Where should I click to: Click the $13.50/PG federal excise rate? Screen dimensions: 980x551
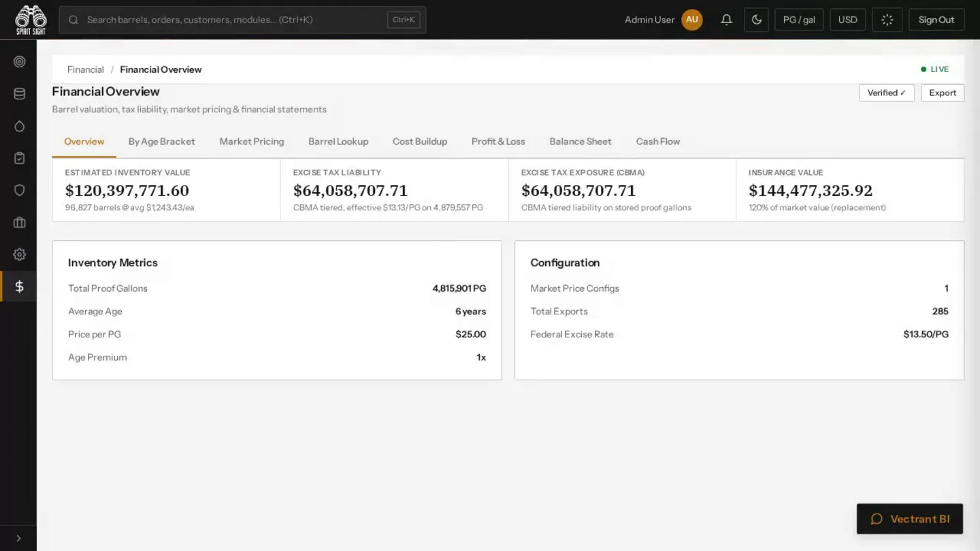point(926,335)
